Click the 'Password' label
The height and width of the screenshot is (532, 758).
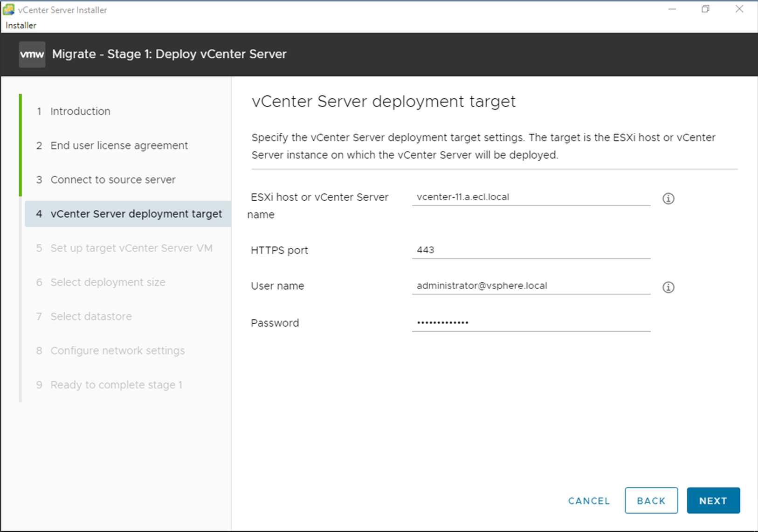(275, 323)
